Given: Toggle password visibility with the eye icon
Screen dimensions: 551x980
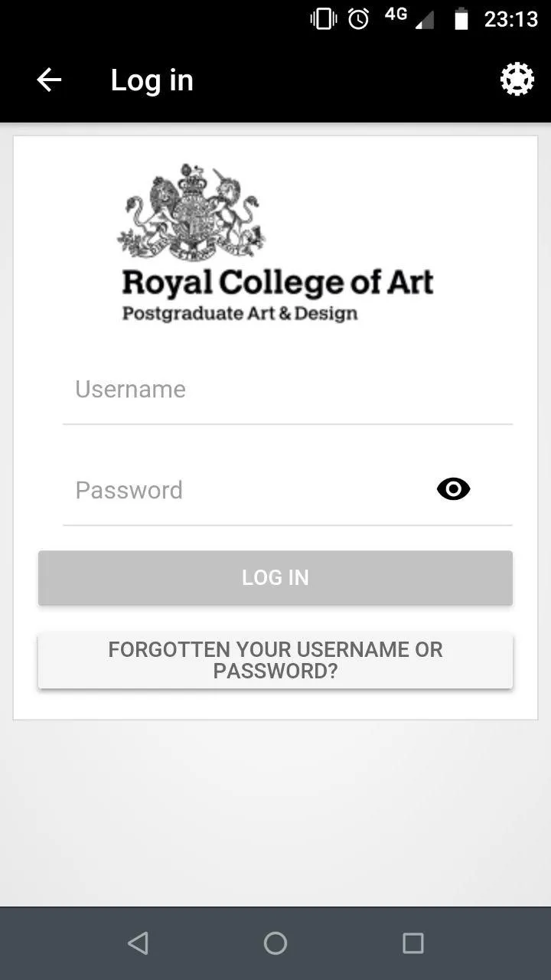Looking at the screenshot, I should pyautogui.click(x=453, y=489).
